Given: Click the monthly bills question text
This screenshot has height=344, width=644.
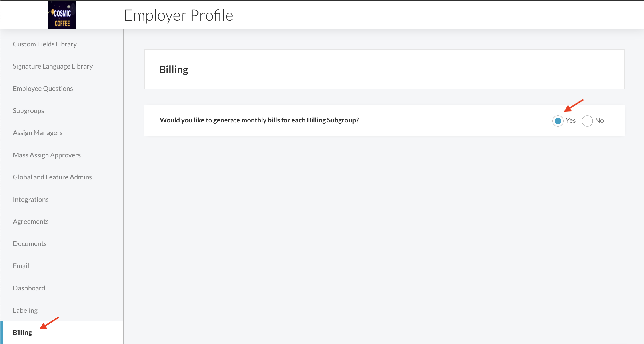Looking at the screenshot, I should [259, 120].
